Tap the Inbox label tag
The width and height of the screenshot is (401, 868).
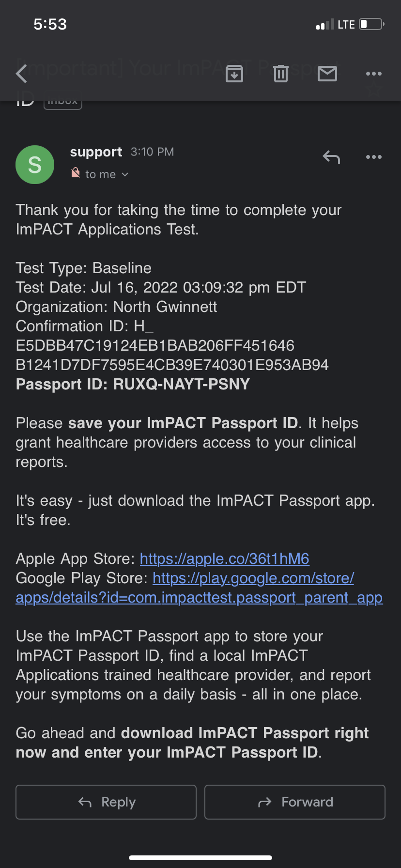(x=63, y=103)
